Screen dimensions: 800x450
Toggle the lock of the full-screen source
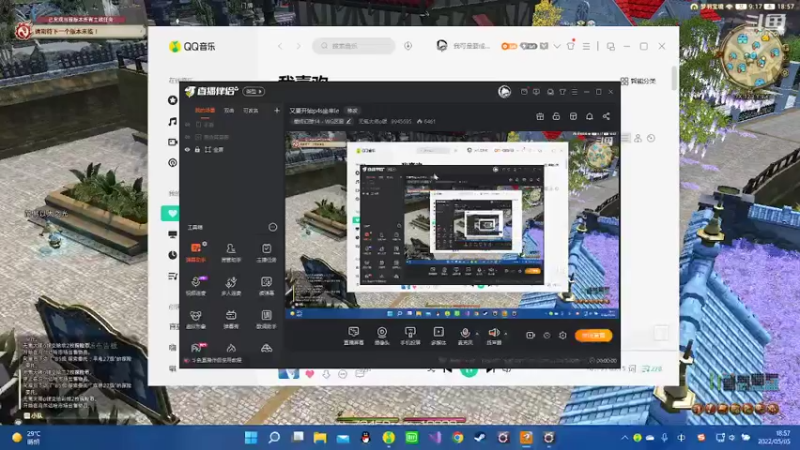197,150
